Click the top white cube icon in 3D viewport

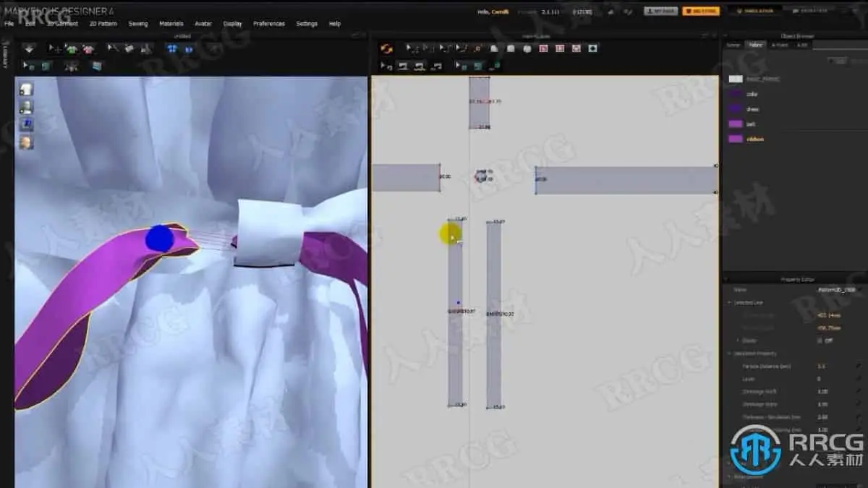tap(26, 89)
